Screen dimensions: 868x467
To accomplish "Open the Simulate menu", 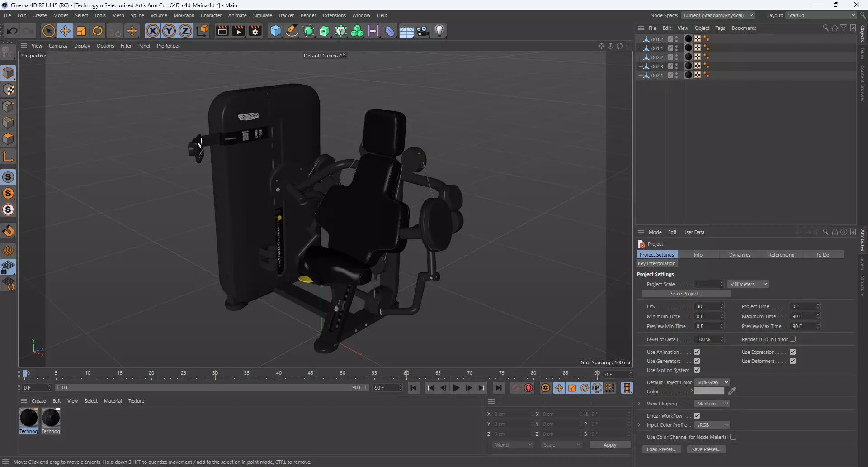I will click(x=262, y=15).
